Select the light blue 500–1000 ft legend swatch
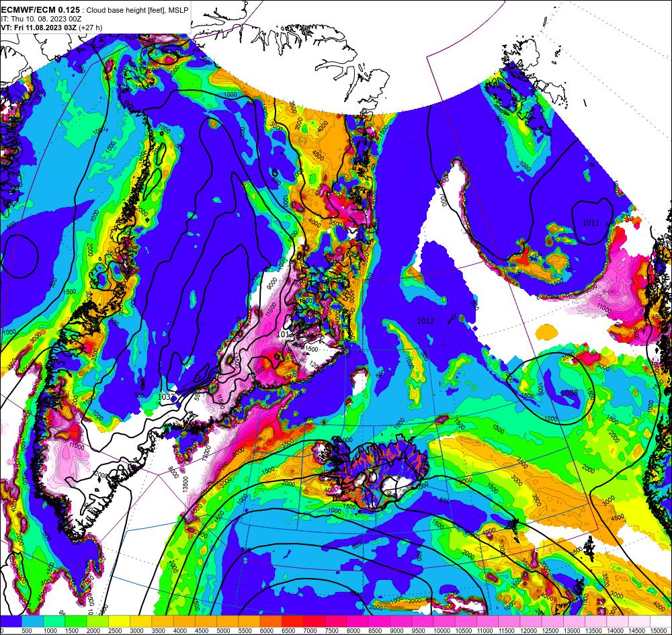Image resolution: width=672 pixels, height=635 pixels. click(32, 622)
